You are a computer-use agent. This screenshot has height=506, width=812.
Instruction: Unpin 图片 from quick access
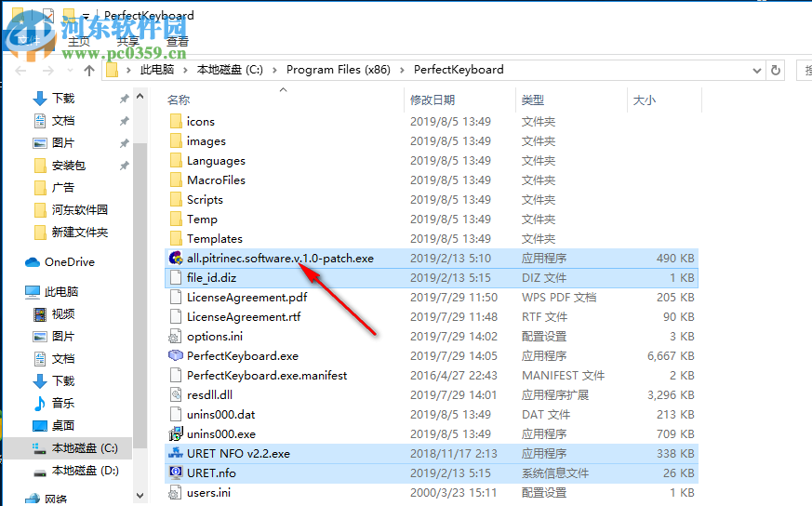tap(125, 143)
